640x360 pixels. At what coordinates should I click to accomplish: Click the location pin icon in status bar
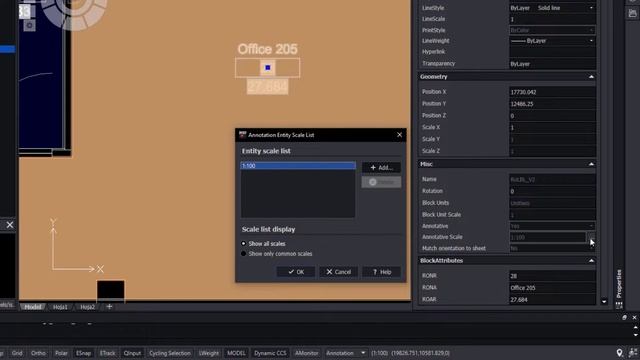click(x=620, y=353)
